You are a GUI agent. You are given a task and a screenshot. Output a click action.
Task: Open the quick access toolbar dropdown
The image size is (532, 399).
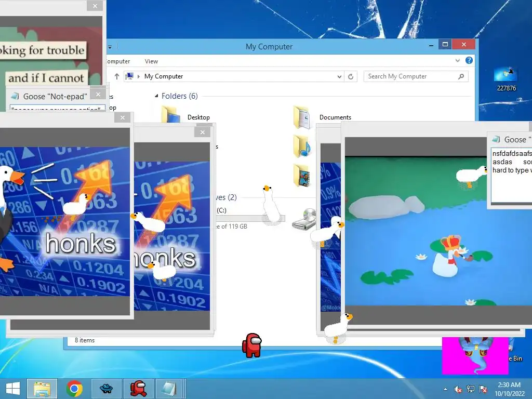coord(110,47)
